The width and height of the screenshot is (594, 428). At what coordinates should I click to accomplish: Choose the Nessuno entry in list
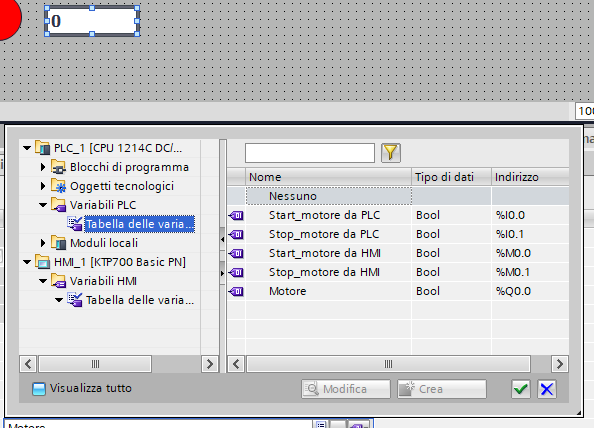coord(328,196)
